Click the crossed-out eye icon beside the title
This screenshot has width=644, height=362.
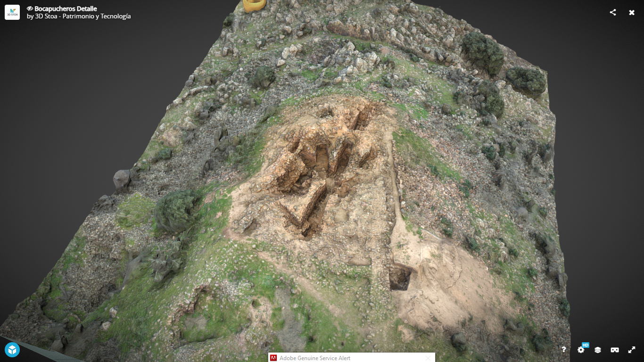(30, 9)
